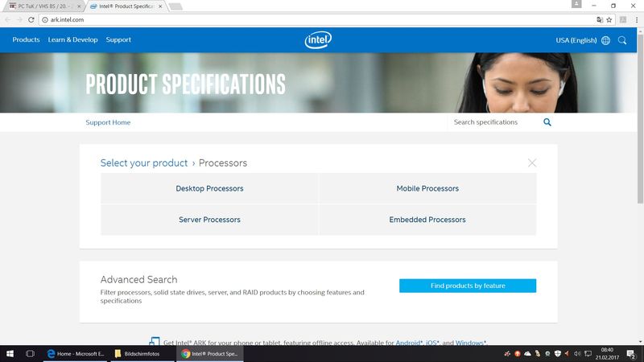Click the Windows Defender shield tray icon
Viewport: 644px width, 362px height.
557,353
